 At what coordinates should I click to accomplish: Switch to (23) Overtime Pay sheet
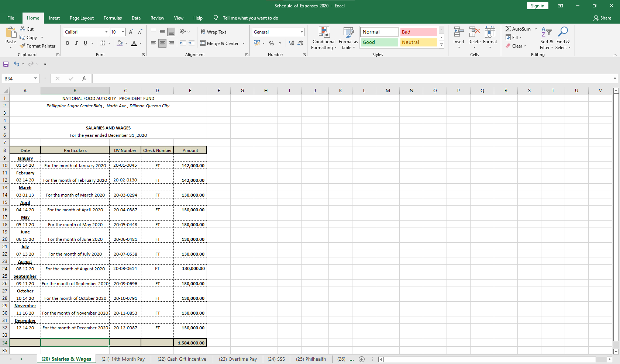coord(238,359)
